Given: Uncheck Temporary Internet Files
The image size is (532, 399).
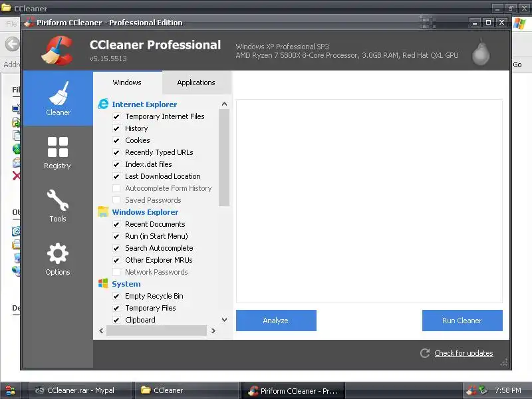Looking at the screenshot, I should [x=116, y=117].
